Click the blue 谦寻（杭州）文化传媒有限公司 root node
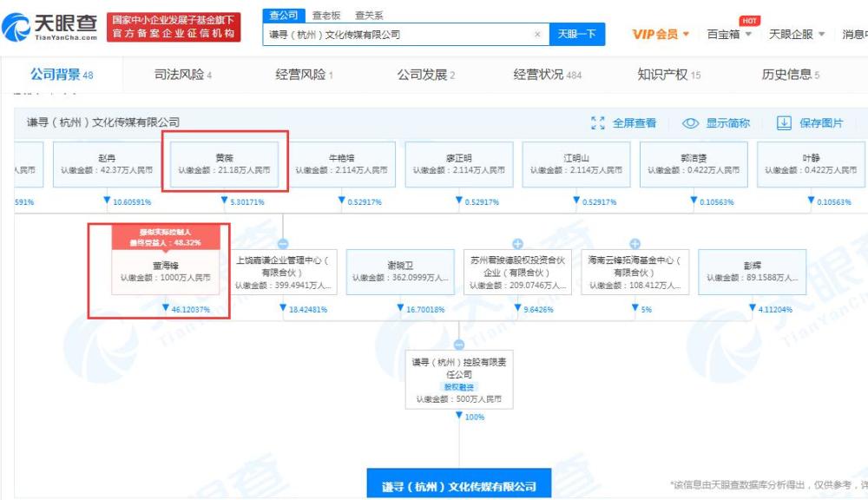 (459, 484)
